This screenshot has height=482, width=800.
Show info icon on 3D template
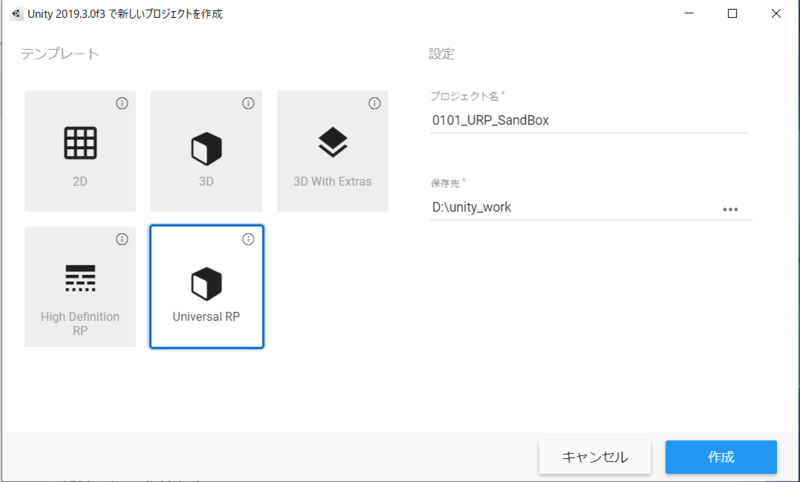point(248,104)
